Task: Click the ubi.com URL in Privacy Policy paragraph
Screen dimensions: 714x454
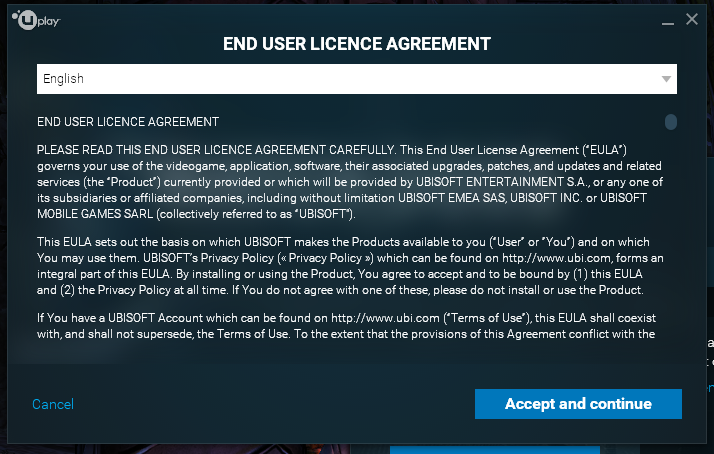Action: [556, 258]
